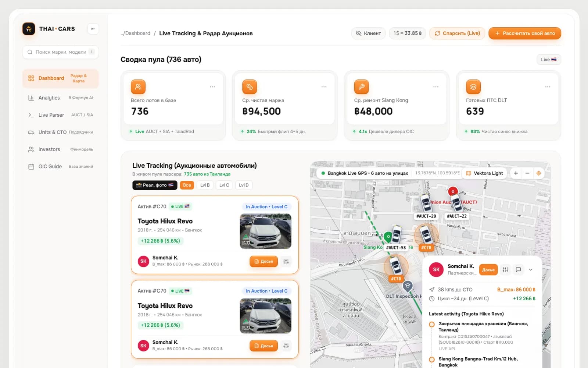The image size is (588, 368).
Task: Collapse the sidebar with the arrow icon
Action: coord(93,29)
